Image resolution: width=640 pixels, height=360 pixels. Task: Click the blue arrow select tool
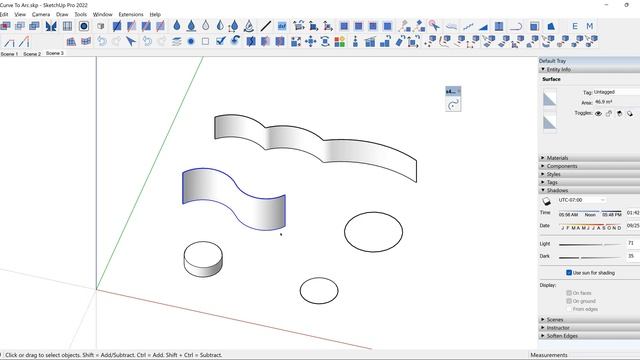(x=131, y=41)
